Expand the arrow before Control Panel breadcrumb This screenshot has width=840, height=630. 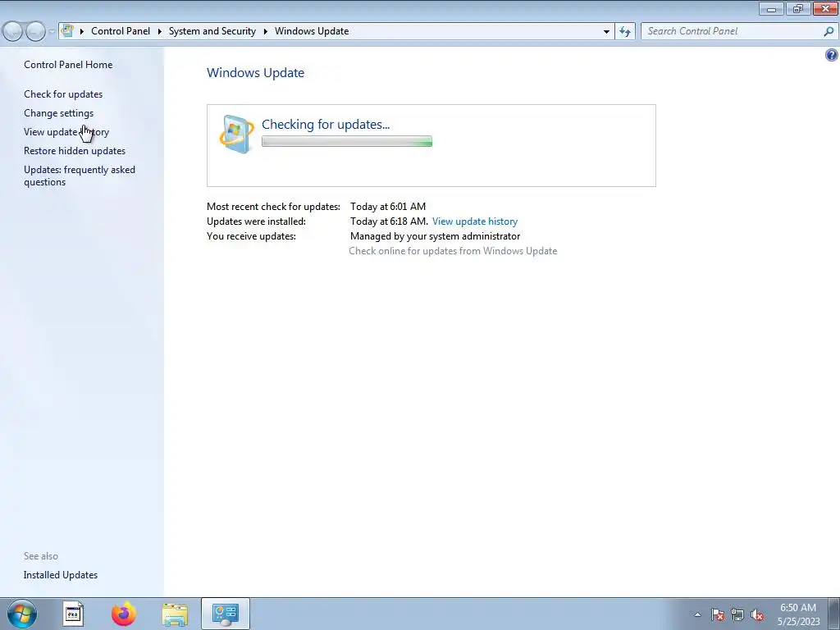(x=82, y=32)
